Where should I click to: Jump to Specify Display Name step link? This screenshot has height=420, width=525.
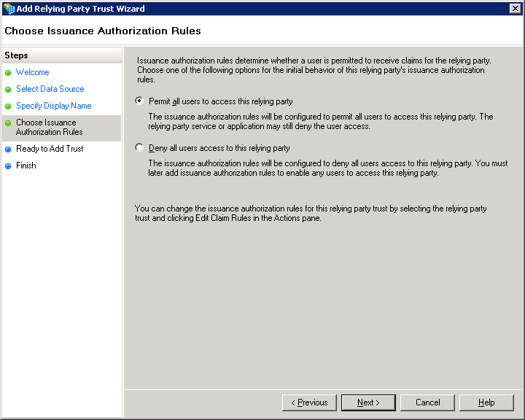(x=53, y=106)
